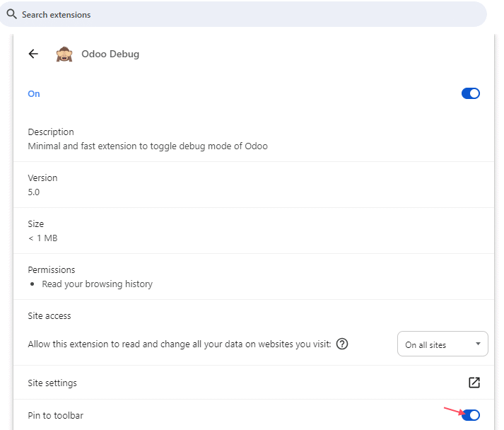Image resolution: width=504 pixels, height=430 pixels.
Task: Click the Permissions heading
Action: pyautogui.click(x=52, y=270)
